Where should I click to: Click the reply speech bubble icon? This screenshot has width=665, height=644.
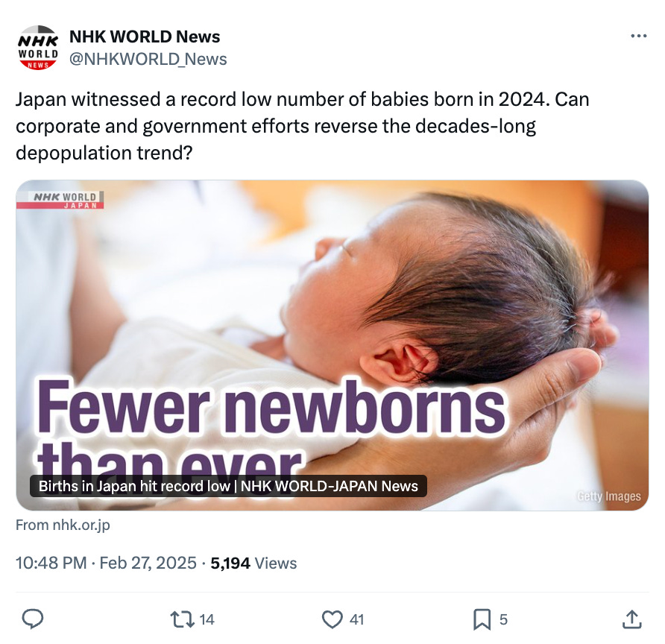(33, 619)
